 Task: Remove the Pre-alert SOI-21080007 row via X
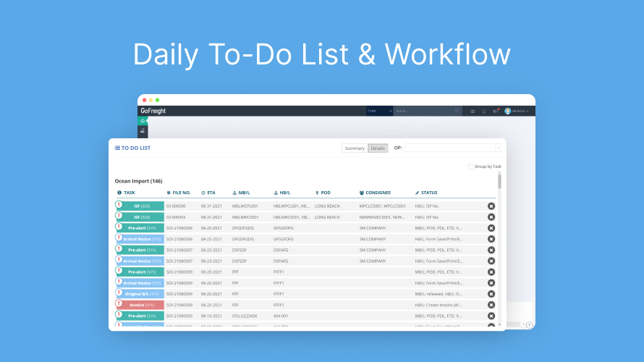pyautogui.click(x=491, y=251)
